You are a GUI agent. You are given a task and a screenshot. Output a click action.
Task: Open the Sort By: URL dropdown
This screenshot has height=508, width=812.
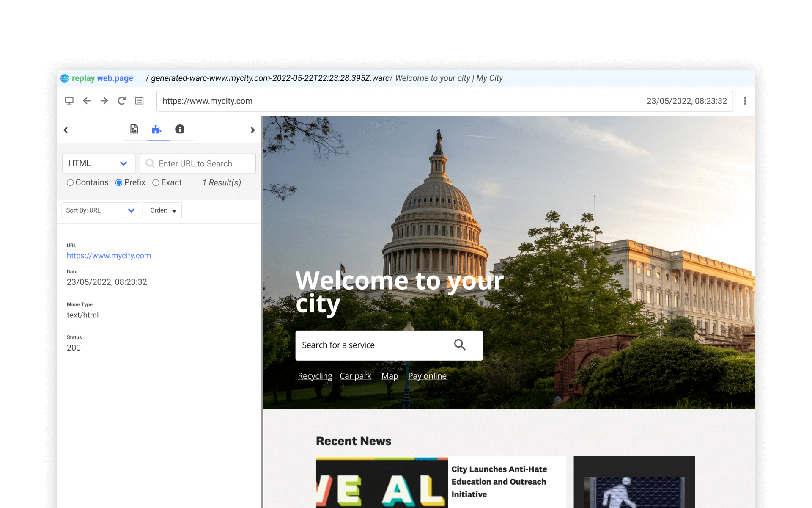point(101,210)
